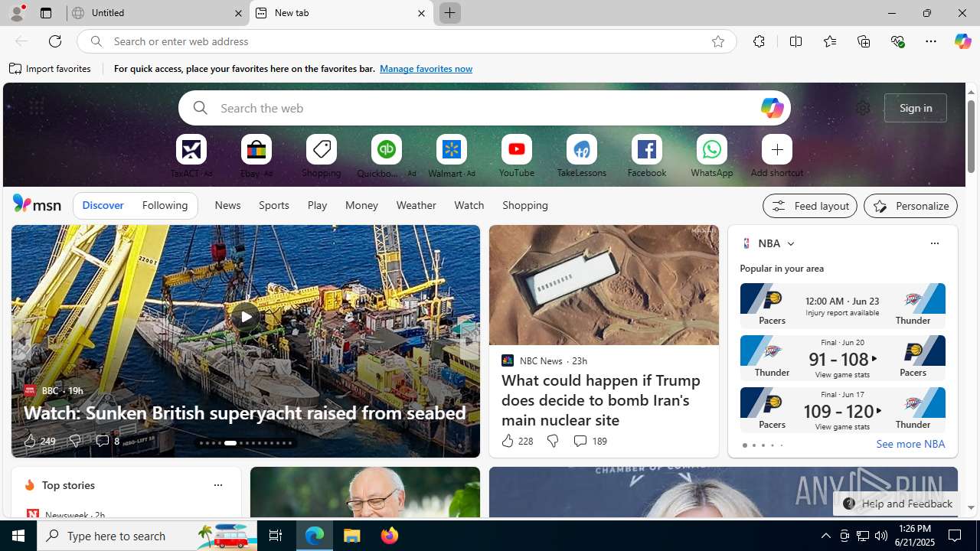Viewport: 980px width, 551px height.
Task: Open the TakeLessons shortcut
Action: [582, 155]
